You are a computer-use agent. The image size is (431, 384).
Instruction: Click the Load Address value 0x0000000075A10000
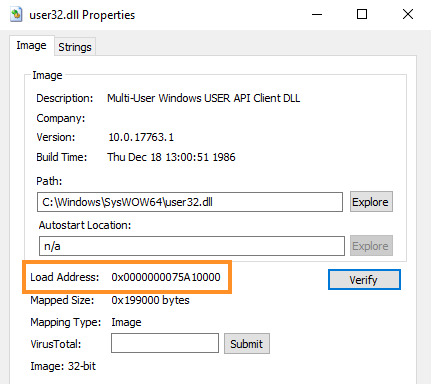[x=166, y=277]
